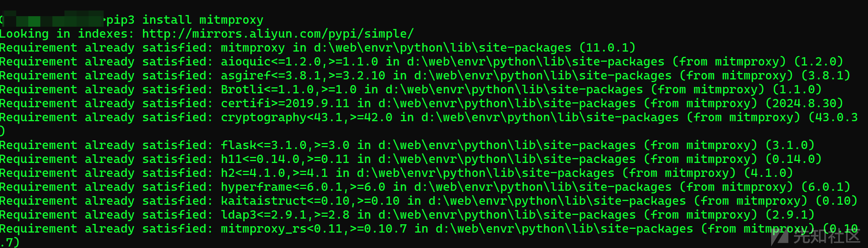
Task: Click the certifi version (2024.8.30)
Action: pos(804,103)
